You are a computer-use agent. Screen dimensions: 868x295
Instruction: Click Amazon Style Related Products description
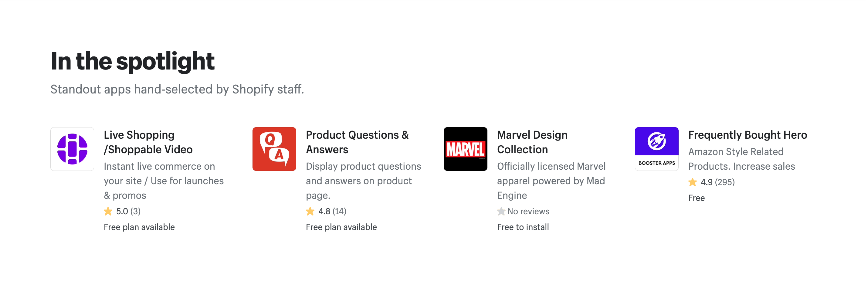(x=741, y=159)
